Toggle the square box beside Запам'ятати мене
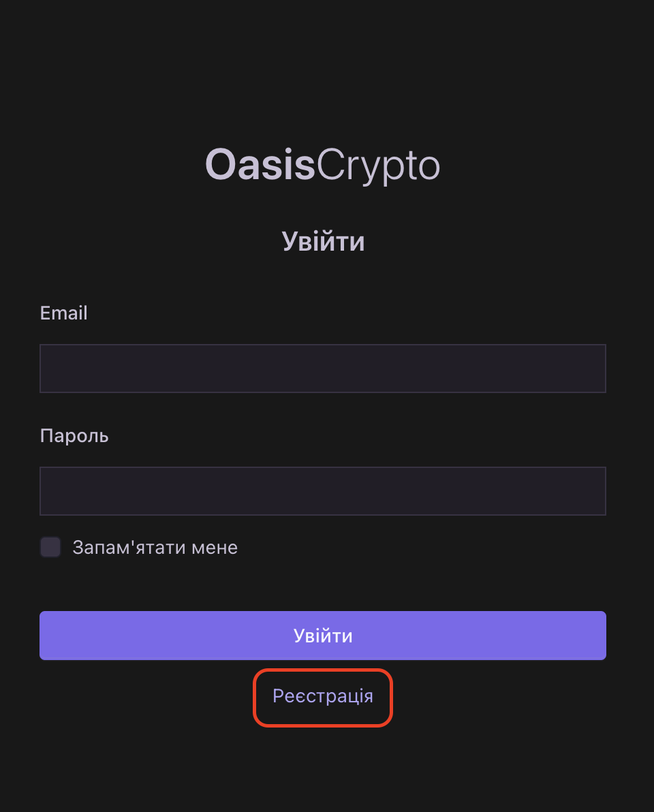654x812 pixels. (x=50, y=547)
